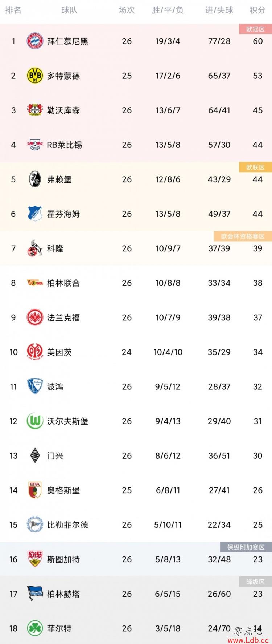This screenshot has height=644, width=272.
Task: Click the Bayern Munich club logo
Action: click(x=35, y=41)
